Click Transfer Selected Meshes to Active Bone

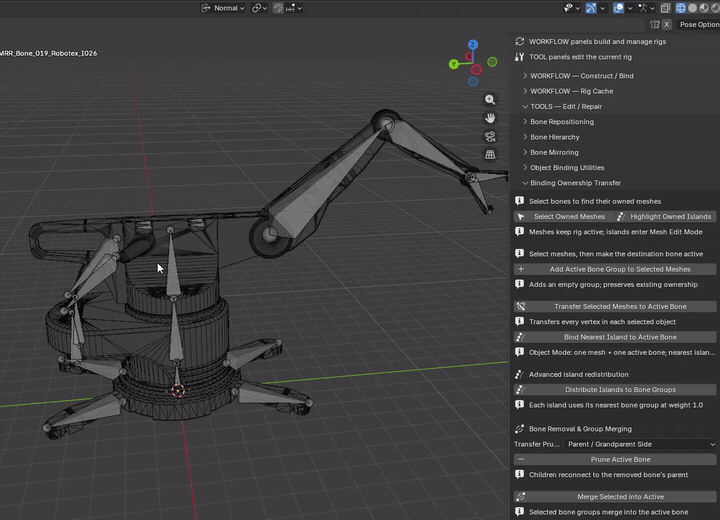pyautogui.click(x=615, y=306)
